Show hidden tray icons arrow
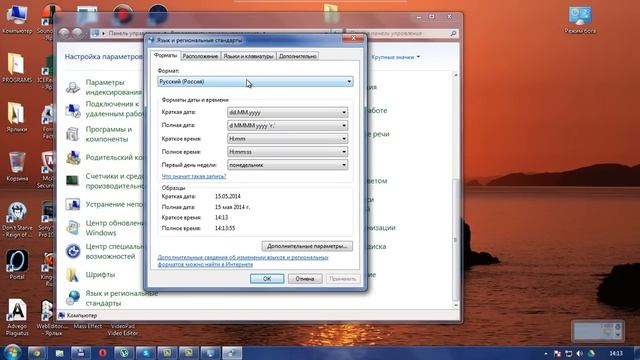 click(546, 353)
